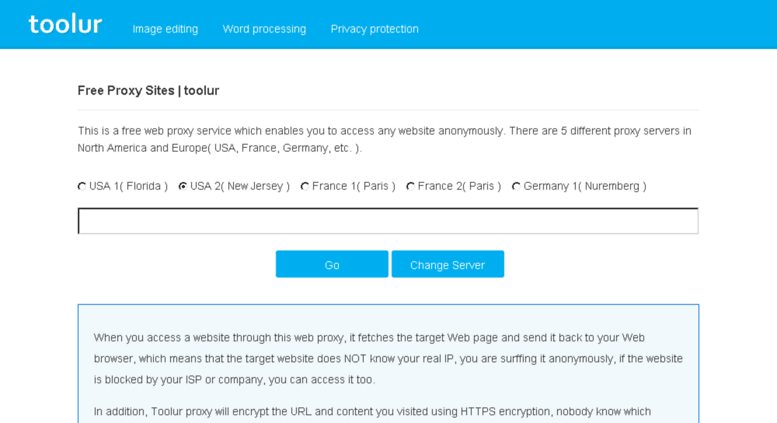Choose the France 1 Paris radio circle
The height and width of the screenshot is (423, 777).
coord(305,186)
